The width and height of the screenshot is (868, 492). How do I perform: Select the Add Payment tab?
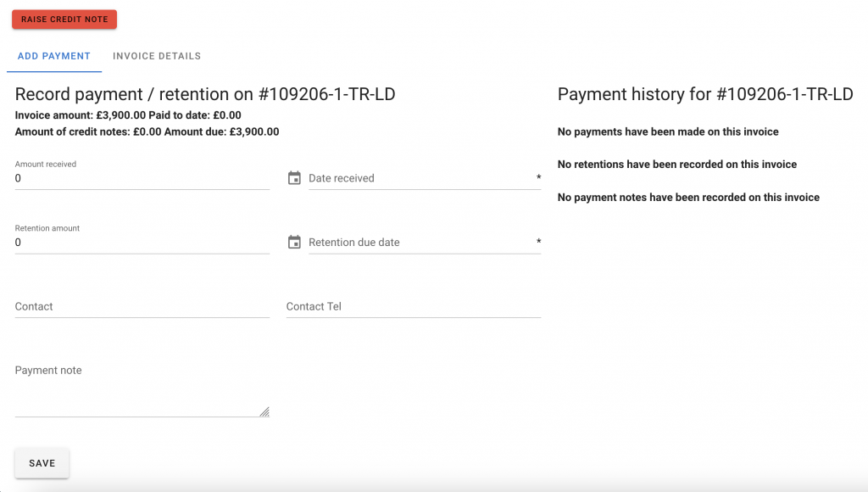tap(54, 56)
